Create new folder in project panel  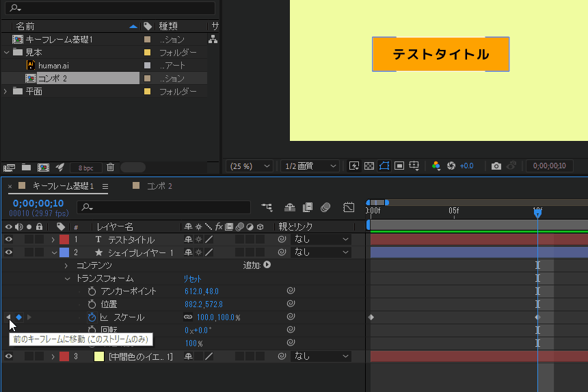point(26,168)
